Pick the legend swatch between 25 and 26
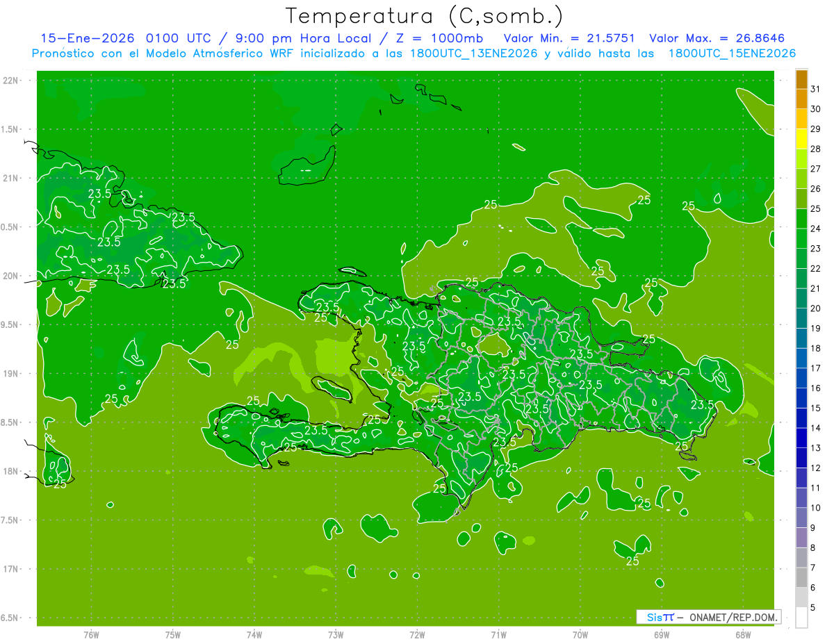Image resolution: width=834 pixels, height=644 pixels. (801, 199)
